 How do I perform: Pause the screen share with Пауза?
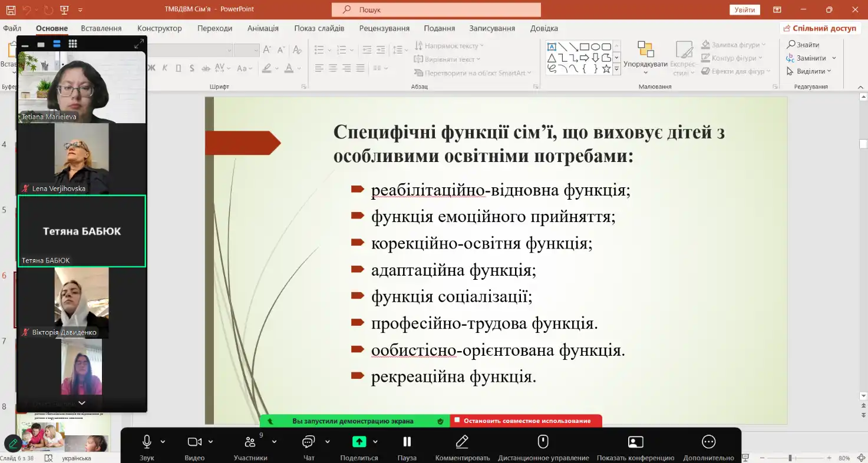point(407,442)
